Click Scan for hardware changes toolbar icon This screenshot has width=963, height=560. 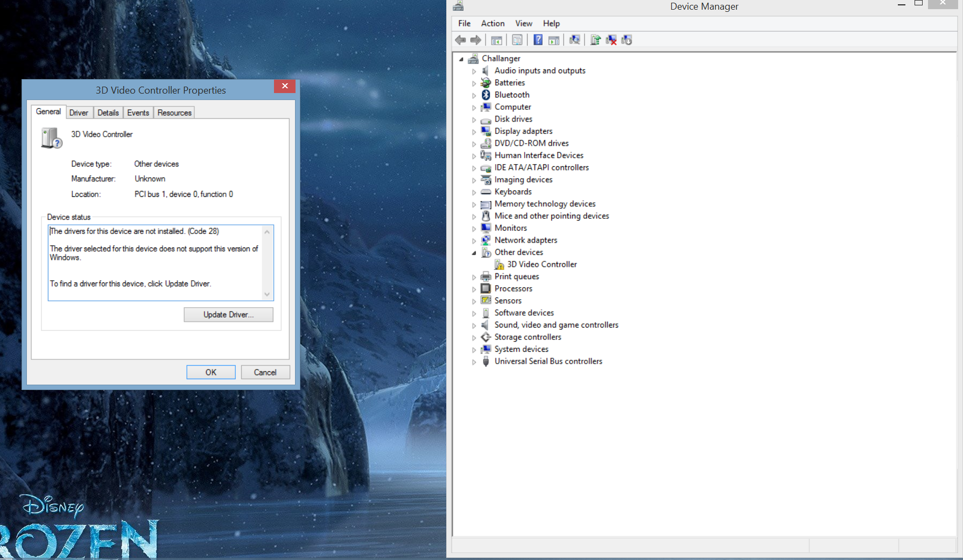click(574, 40)
